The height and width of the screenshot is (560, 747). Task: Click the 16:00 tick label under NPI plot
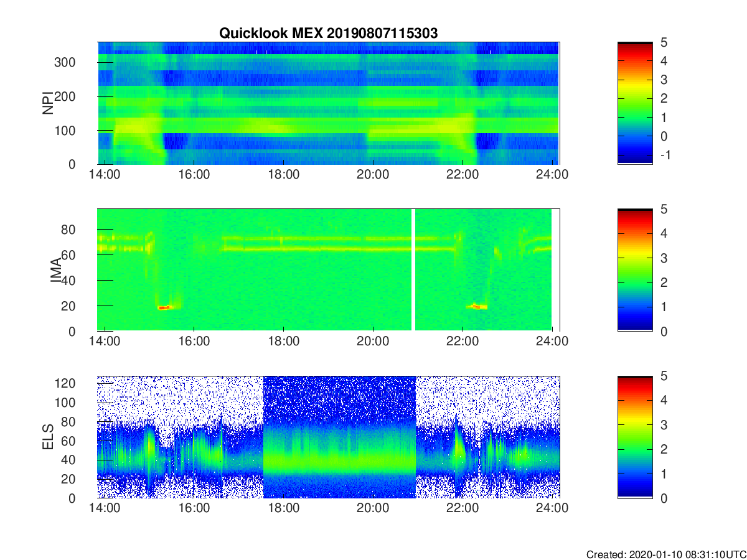pos(194,175)
